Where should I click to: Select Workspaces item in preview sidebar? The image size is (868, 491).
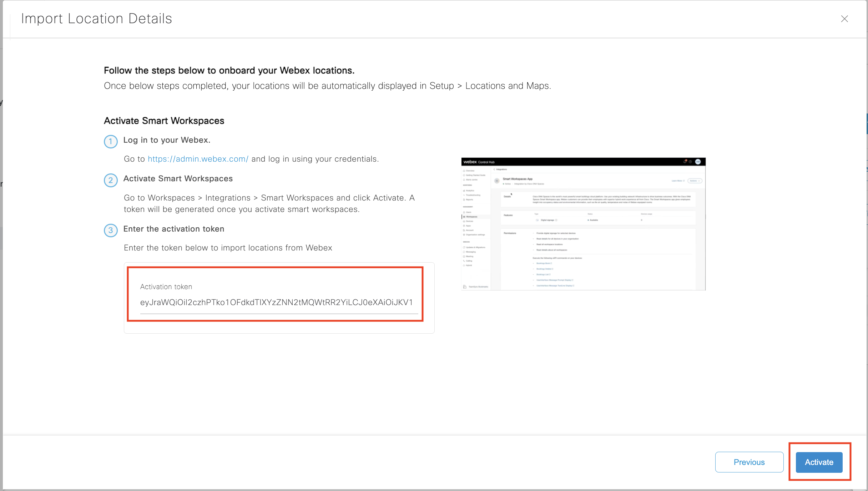471,217
